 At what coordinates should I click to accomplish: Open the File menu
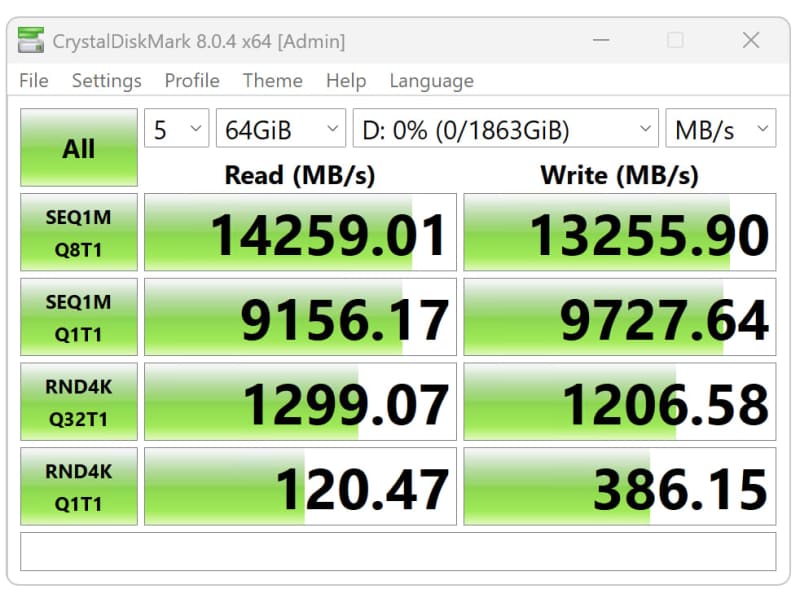[x=33, y=81]
